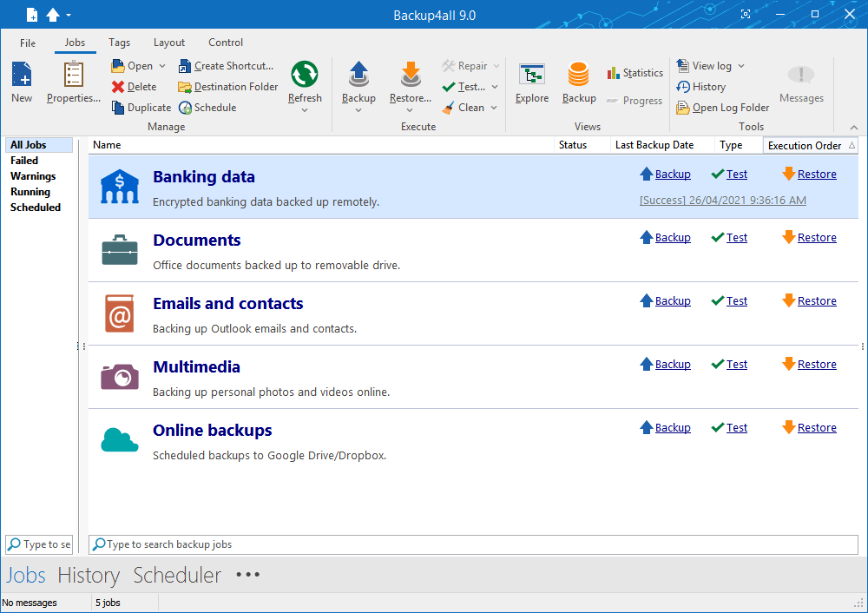Sort by Last Backup Date column
This screenshot has width=868, height=613.
[662, 145]
